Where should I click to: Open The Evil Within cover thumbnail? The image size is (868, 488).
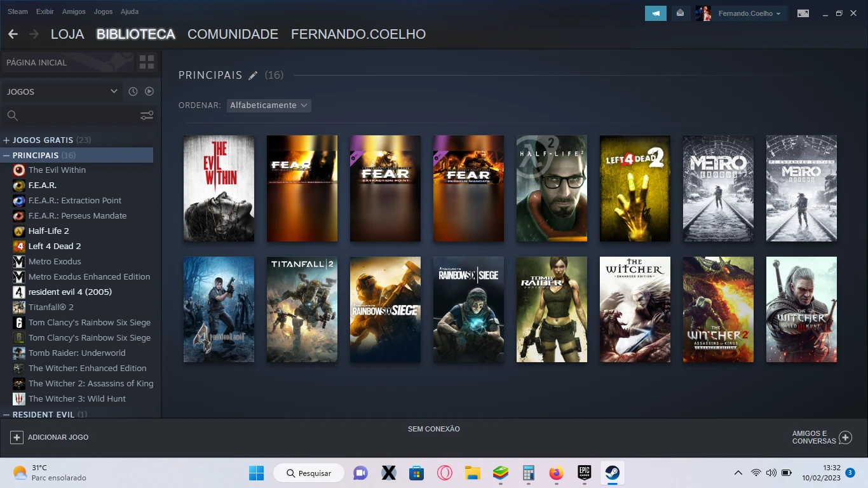click(219, 188)
